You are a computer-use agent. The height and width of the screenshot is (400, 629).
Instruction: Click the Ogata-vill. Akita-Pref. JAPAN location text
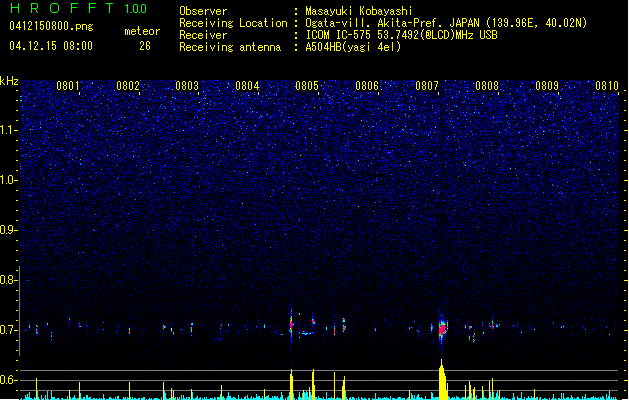(x=446, y=23)
